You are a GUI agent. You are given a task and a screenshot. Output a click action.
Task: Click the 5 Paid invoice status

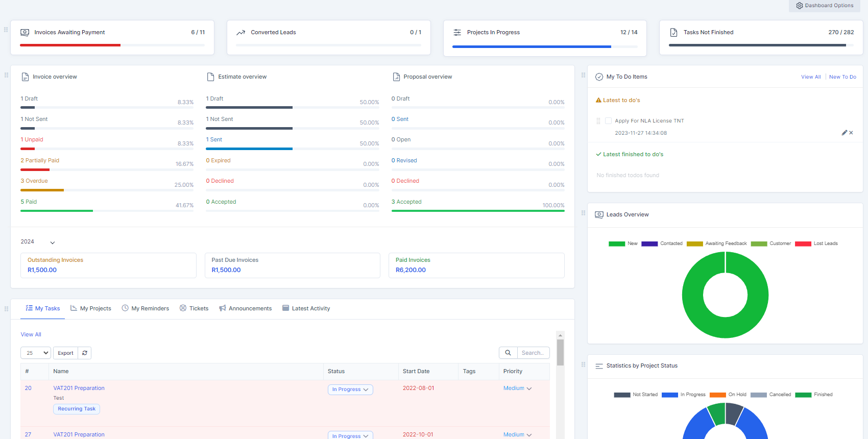click(29, 202)
